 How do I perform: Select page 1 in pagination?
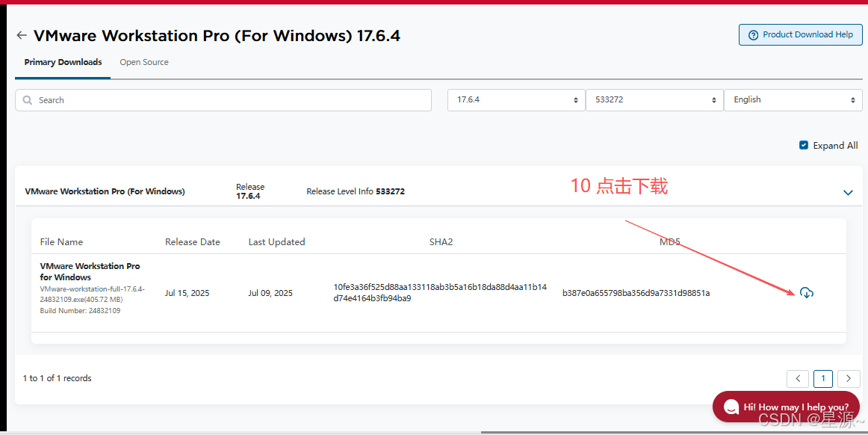[823, 378]
